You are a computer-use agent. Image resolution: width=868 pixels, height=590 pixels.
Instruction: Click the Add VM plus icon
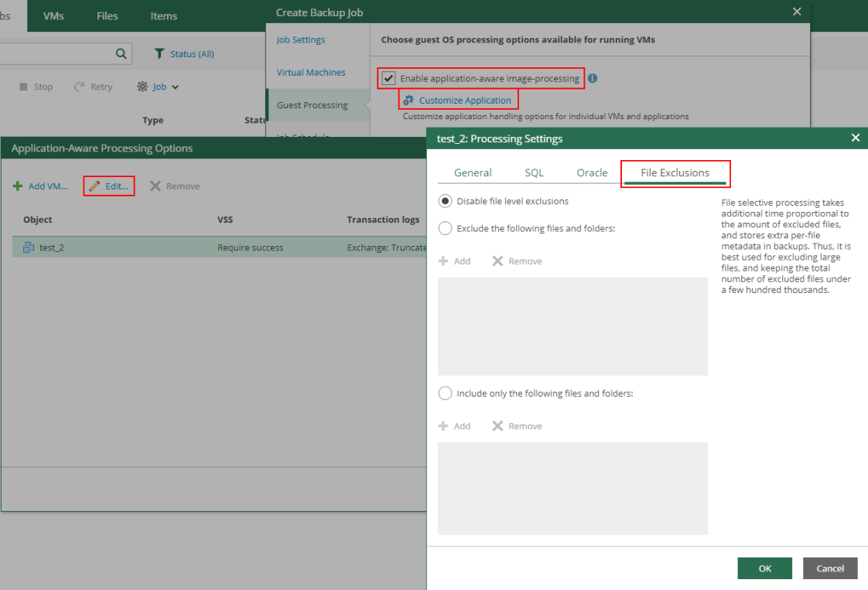[x=18, y=186]
